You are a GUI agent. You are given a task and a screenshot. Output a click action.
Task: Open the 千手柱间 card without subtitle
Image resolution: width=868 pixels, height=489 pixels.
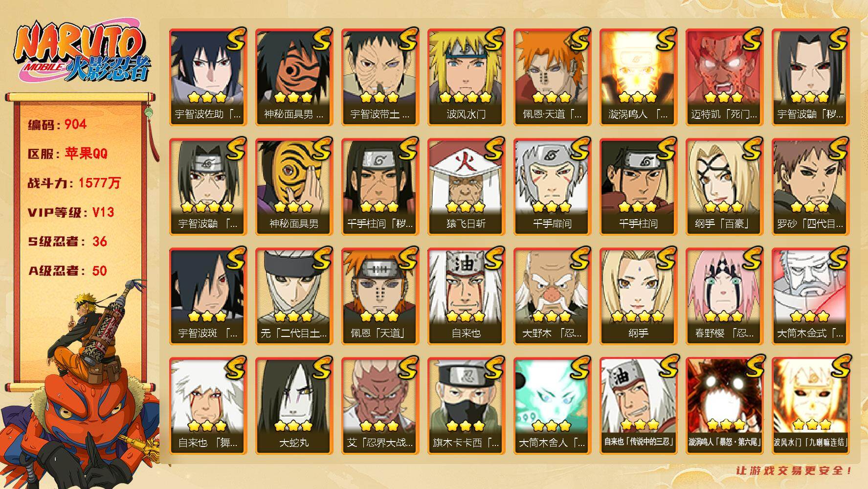638,186
